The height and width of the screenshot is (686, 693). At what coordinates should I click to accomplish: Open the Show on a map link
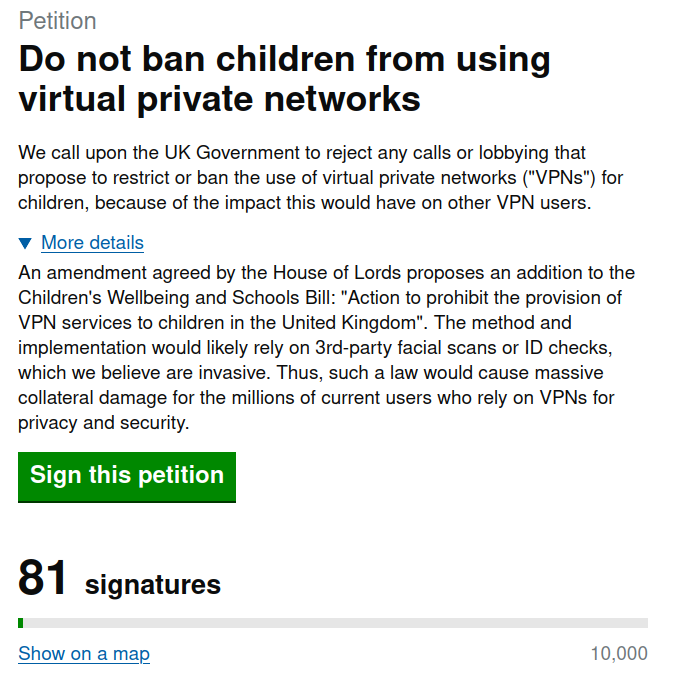(x=84, y=654)
